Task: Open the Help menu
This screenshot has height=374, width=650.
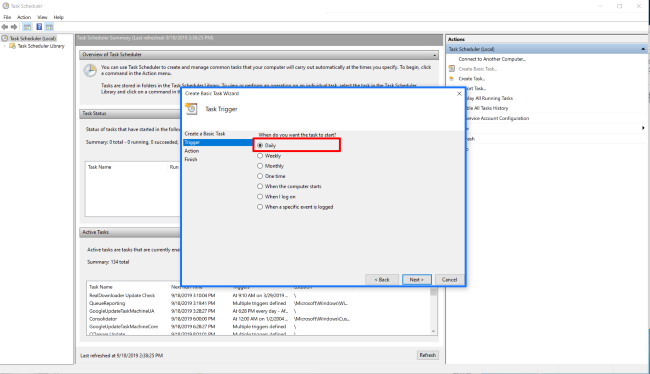Action: (x=58, y=17)
